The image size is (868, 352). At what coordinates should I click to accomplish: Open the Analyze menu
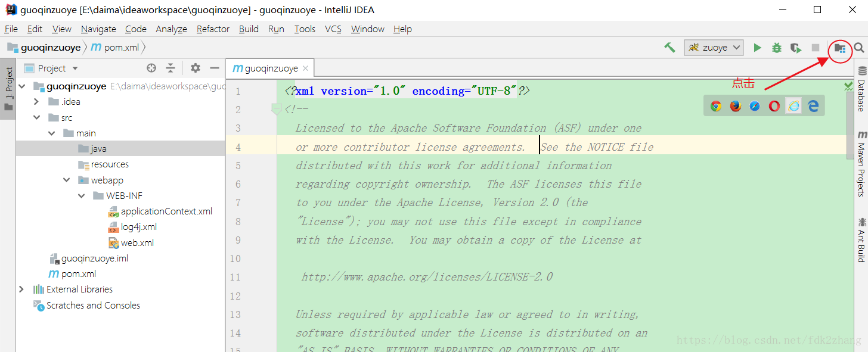pyautogui.click(x=172, y=29)
